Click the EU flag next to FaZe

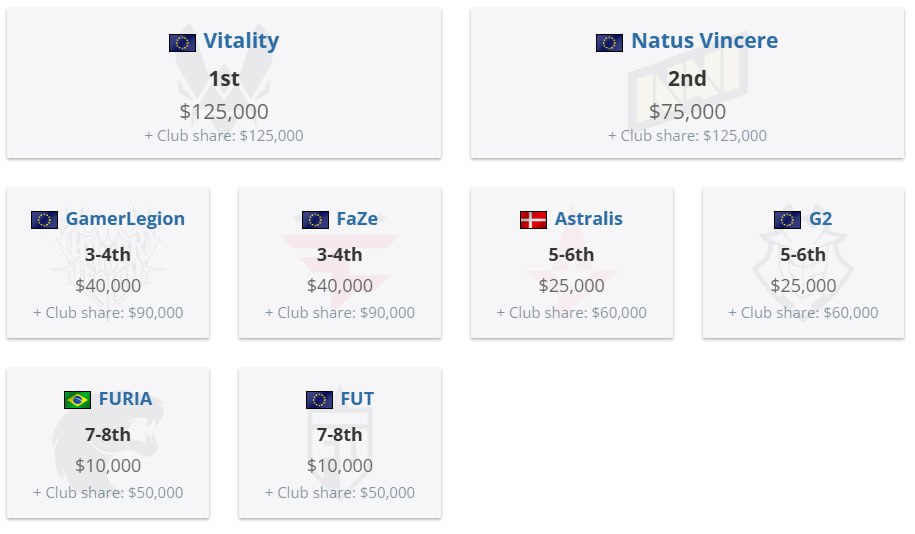[x=315, y=220]
